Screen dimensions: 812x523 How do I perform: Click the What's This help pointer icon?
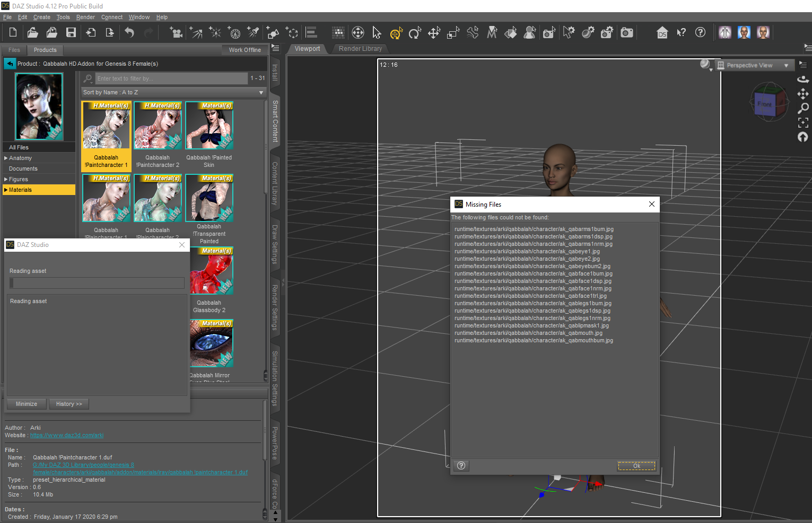681,33
